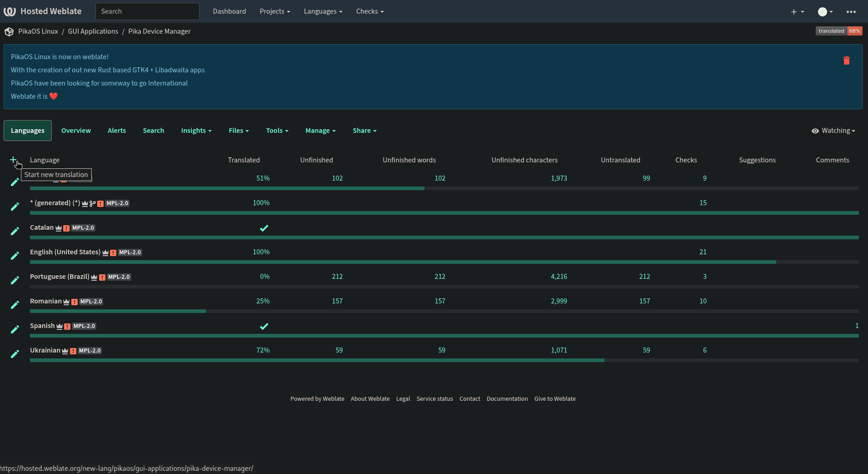Click the Hosted Weblate logo icon
The image size is (868, 474).
[x=10, y=11]
